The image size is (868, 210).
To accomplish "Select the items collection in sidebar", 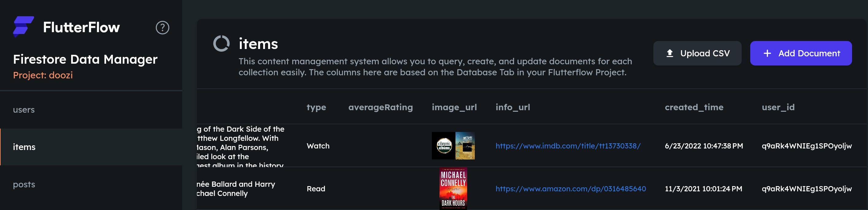I will 24,147.
